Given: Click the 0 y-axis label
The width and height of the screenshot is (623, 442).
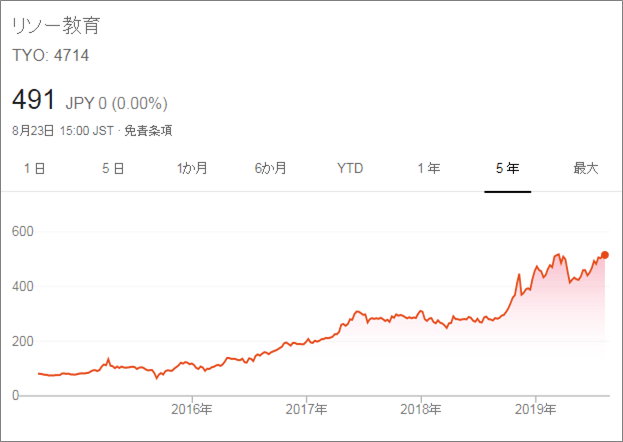Looking at the screenshot, I should pyautogui.click(x=15, y=395).
